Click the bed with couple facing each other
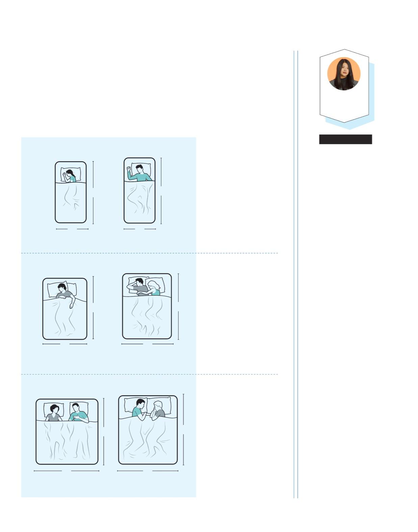The width and height of the screenshot is (418, 532). tap(148, 430)
